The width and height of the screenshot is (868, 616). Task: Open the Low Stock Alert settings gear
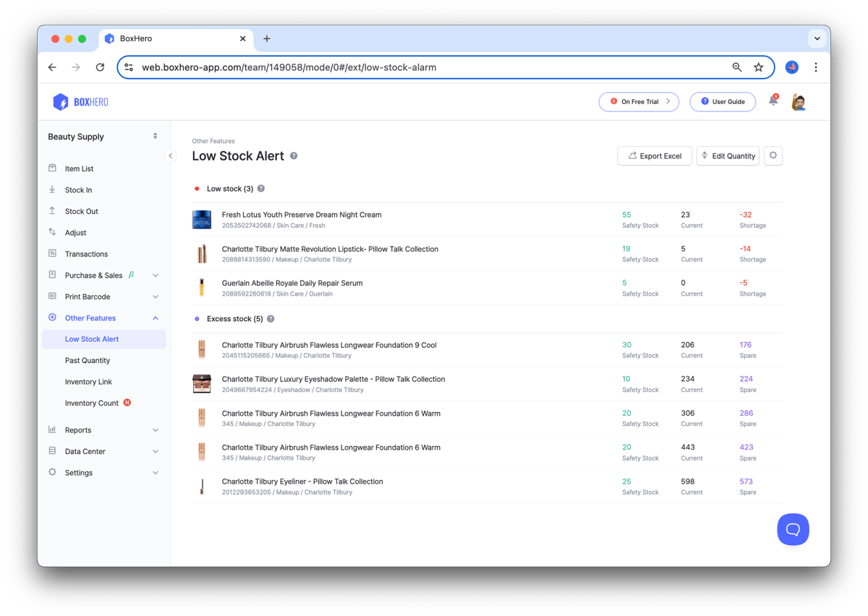(x=773, y=155)
